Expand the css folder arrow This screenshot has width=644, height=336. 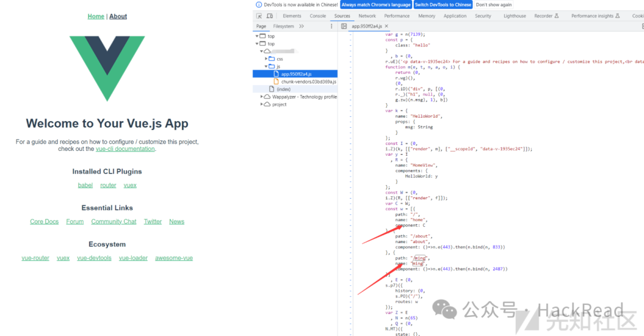[266, 59]
